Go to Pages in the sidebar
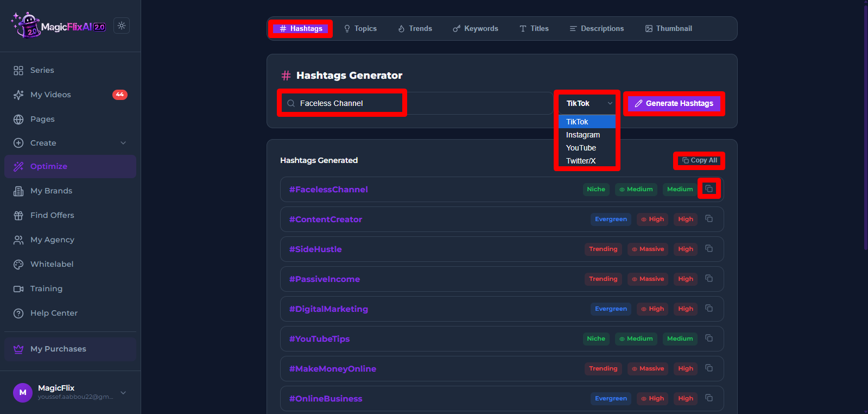Image resolution: width=868 pixels, height=414 pixels. (x=70, y=119)
